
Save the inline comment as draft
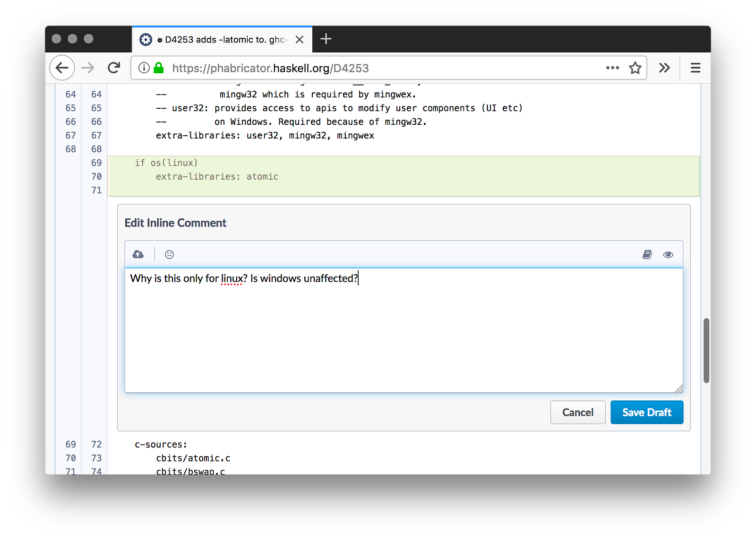click(647, 412)
